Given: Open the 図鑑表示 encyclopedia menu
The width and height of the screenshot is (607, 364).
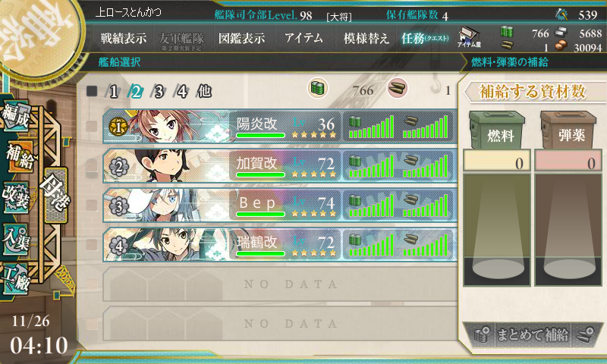Looking at the screenshot, I should point(241,38).
